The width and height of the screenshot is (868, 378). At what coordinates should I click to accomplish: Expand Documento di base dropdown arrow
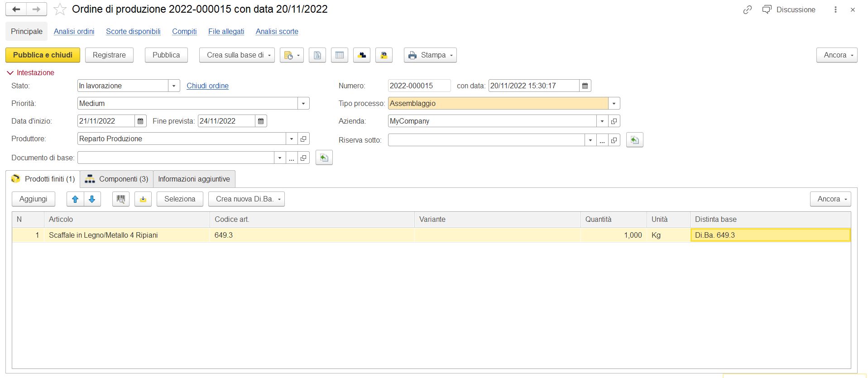tap(280, 158)
